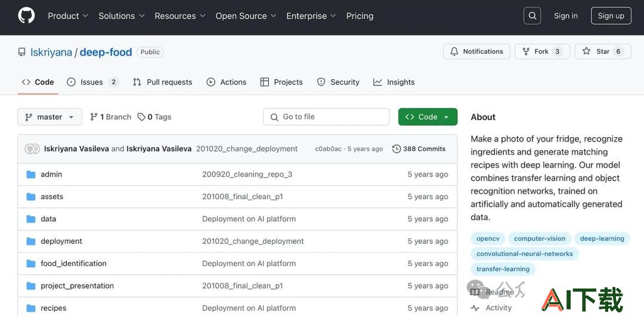Viewport: 644px width, 316px height.
Task: Select the computer-vision topic tag
Action: click(x=540, y=238)
